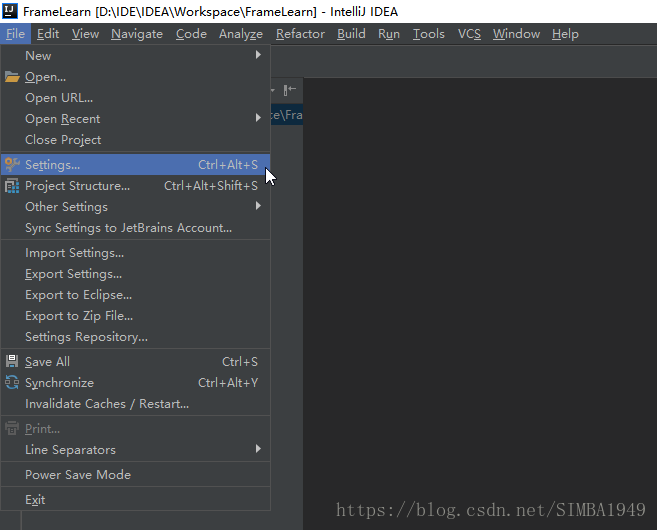
Task: Choose Invalidate Caches / Restart...
Action: point(135,403)
